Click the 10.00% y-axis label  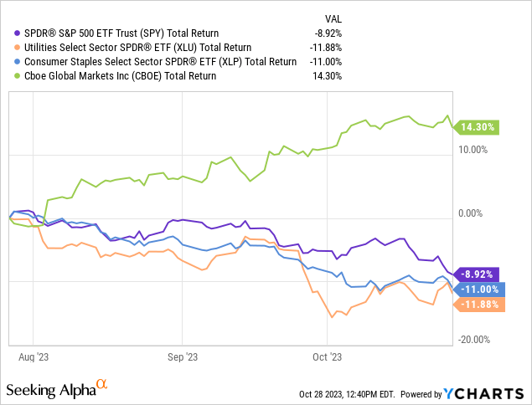pyautogui.click(x=473, y=151)
